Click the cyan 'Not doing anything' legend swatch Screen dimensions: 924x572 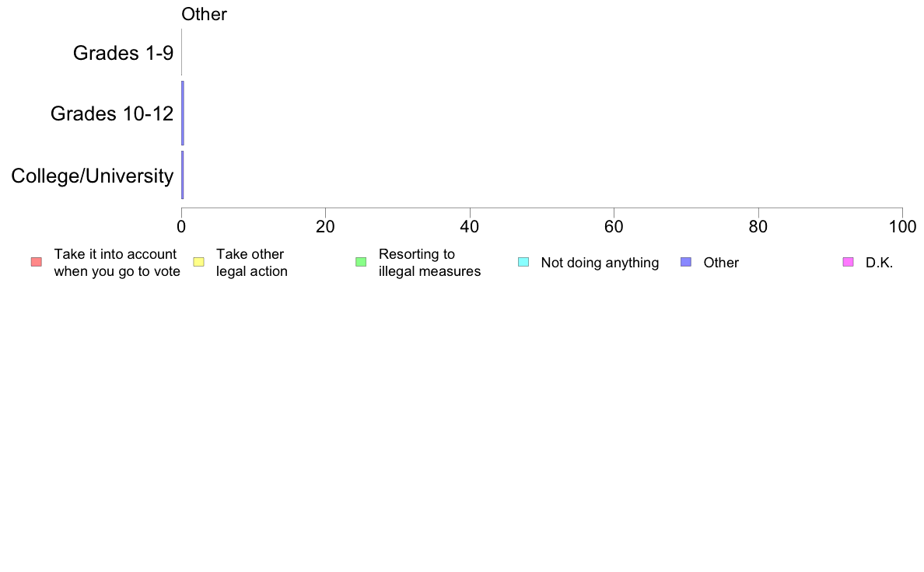point(523,262)
